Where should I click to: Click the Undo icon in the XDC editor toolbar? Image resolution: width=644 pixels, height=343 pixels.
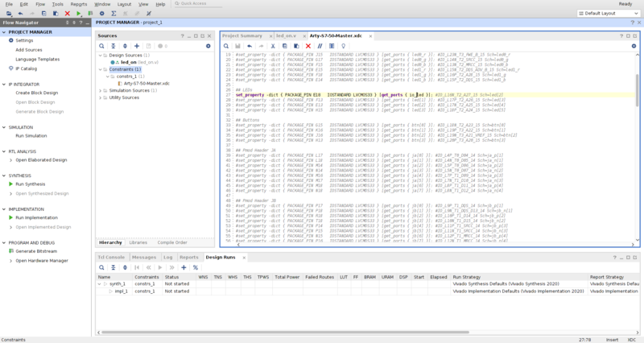[250, 46]
